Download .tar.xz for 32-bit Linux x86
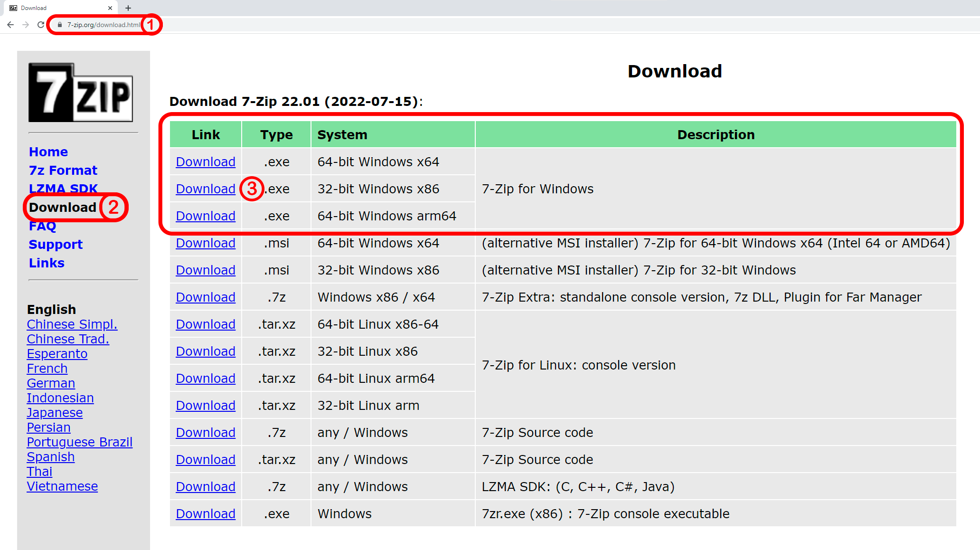980x550 pixels. (x=206, y=351)
